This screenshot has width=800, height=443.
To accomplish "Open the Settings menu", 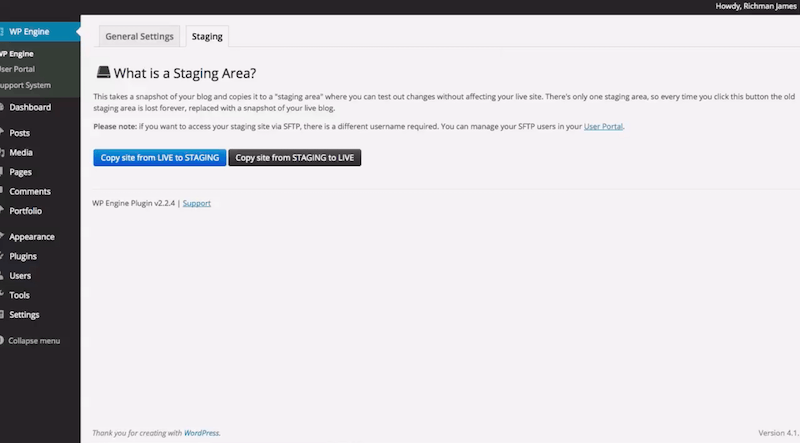I will point(24,314).
